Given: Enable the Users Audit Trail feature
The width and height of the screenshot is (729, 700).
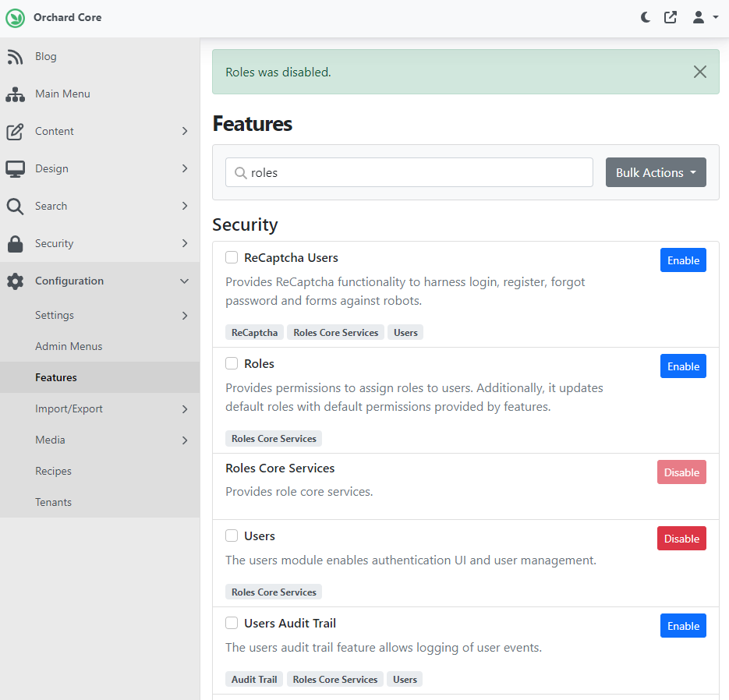Looking at the screenshot, I should (x=683, y=626).
